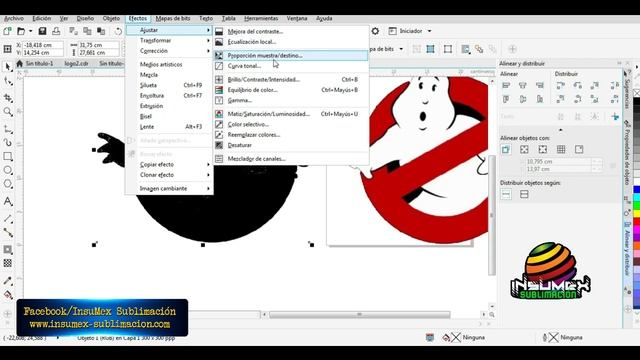Click the Save disk icon

pos(42,31)
